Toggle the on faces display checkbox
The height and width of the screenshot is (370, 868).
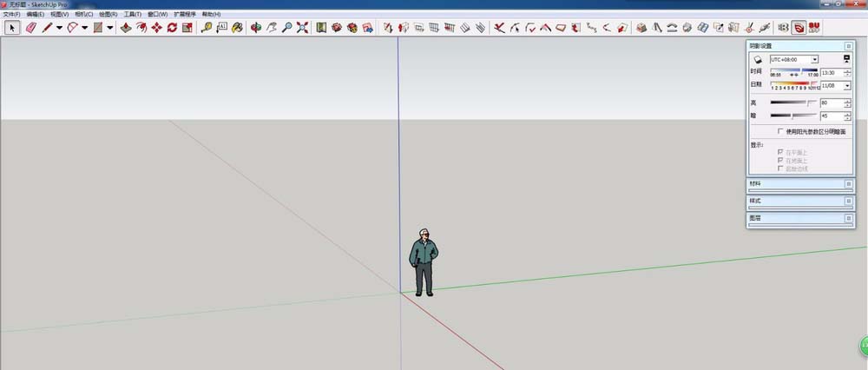click(780, 152)
